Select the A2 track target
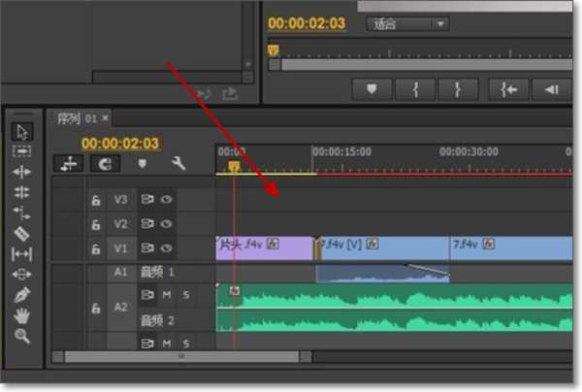This screenshot has height=392, width=582. tap(121, 308)
